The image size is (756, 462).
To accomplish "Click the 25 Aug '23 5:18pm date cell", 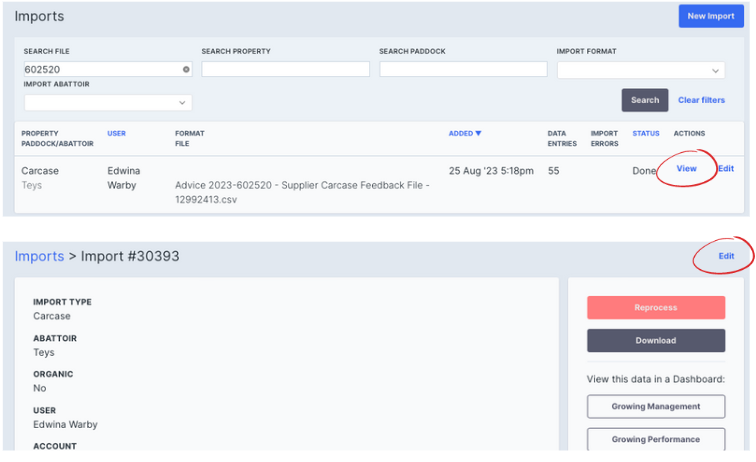I will tap(491, 171).
